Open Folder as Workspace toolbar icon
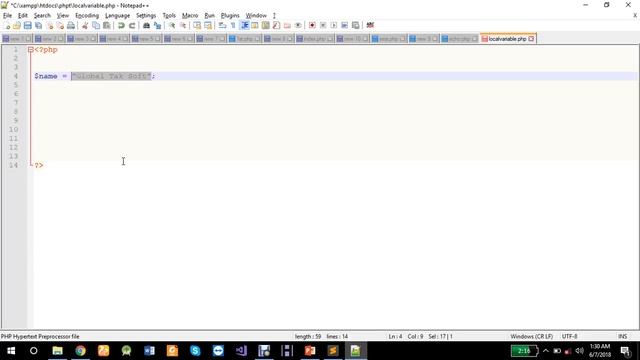Image resolution: width=640 pixels, height=360 pixels. [x=287, y=25]
